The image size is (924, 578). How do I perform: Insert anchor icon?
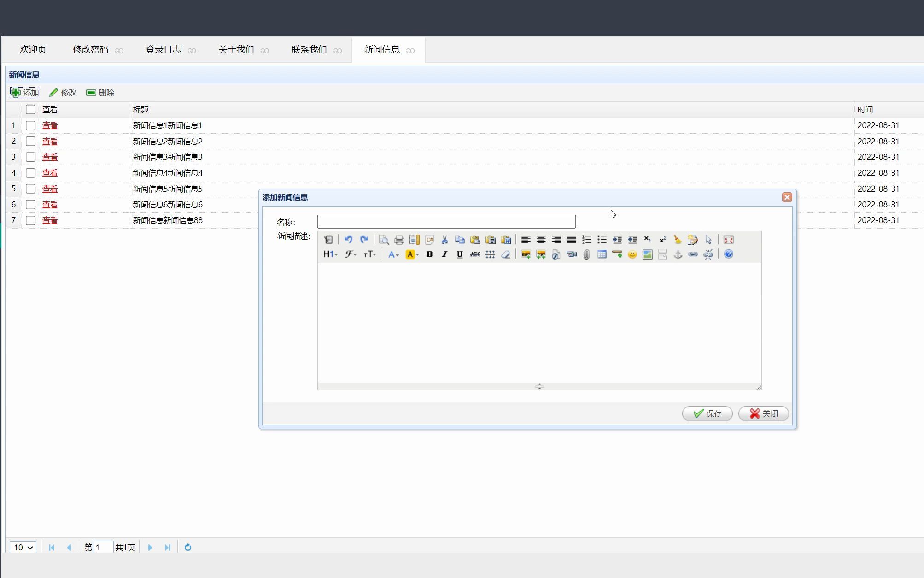tap(678, 254)
